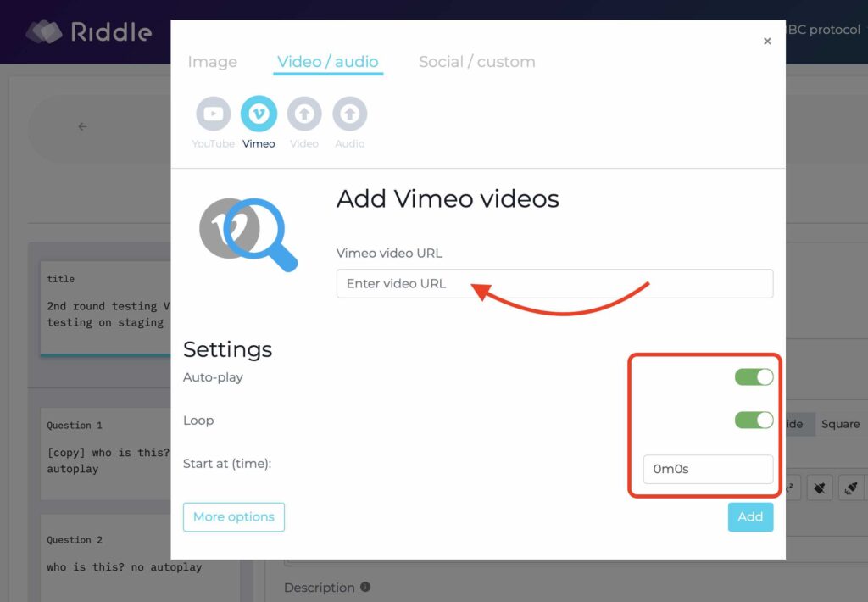Click the Add button

click(x=750, y=516)
